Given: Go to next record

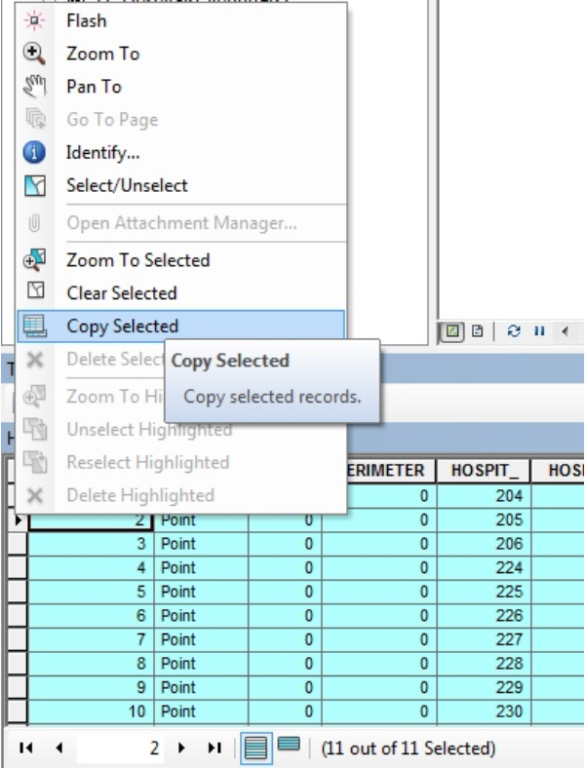Looking at the screenshot, I should [182, 747].
